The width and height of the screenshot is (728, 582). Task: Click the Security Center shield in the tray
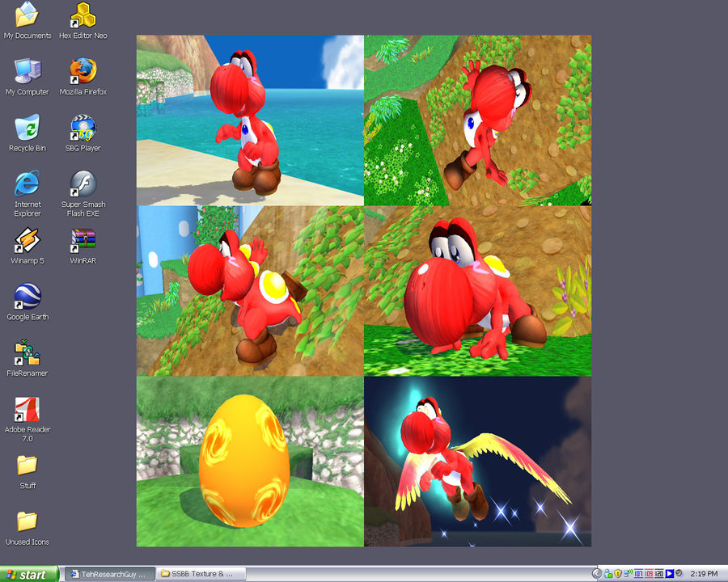(617, 572)
